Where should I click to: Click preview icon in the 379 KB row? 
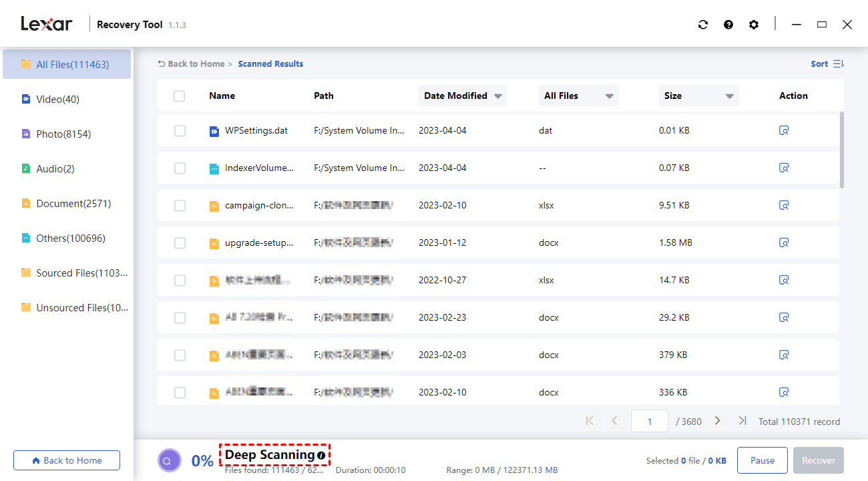point(784,355)
